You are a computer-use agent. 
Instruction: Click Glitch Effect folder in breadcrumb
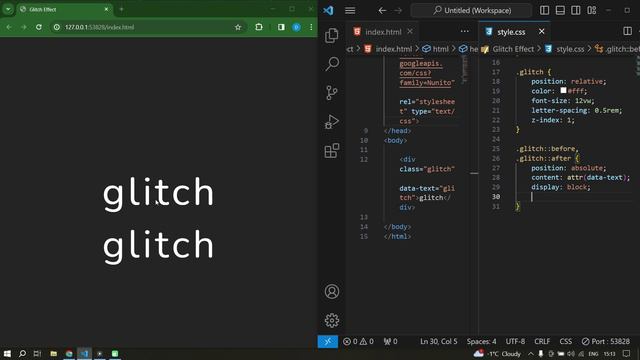click(513, 49)
